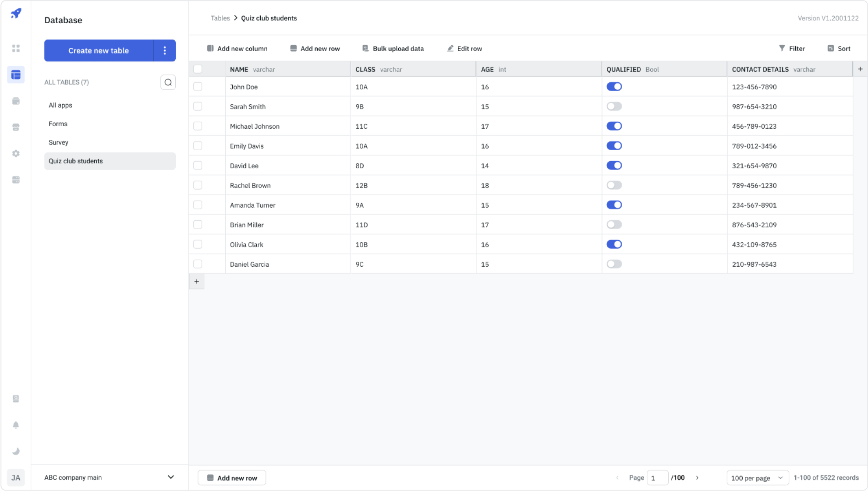
Task: Check the row checkbox for Emily Davis
Action: coord(198,146)
